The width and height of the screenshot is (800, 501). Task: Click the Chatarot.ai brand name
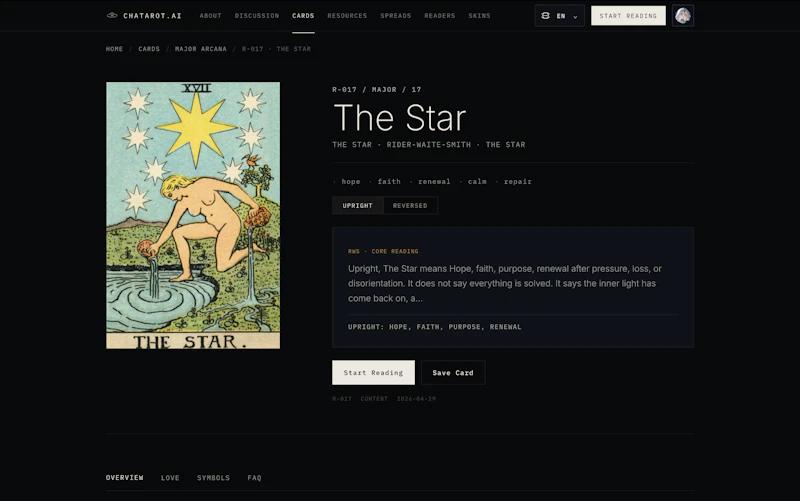click(x=152, y=16)
